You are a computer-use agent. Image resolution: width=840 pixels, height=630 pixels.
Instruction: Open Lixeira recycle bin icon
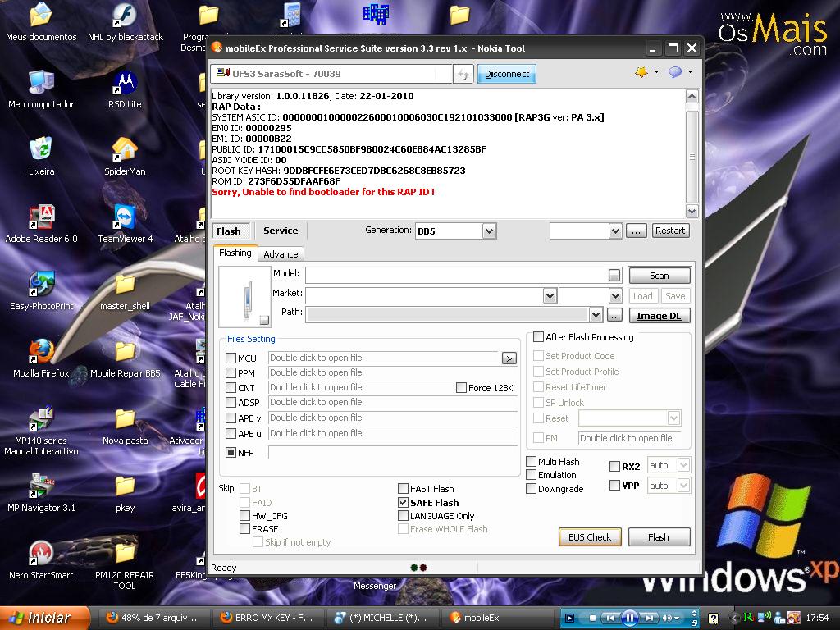[41, 157]
